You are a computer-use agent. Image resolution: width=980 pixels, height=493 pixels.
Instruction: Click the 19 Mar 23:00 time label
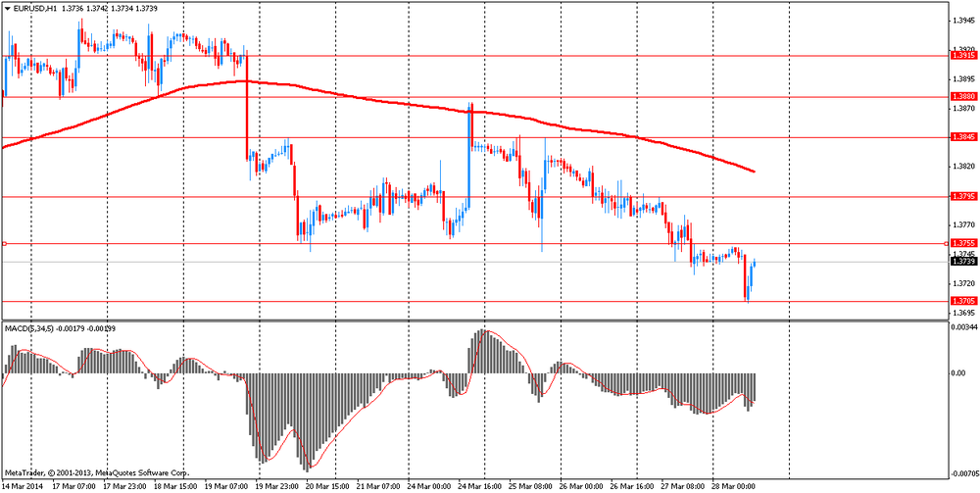277,485
